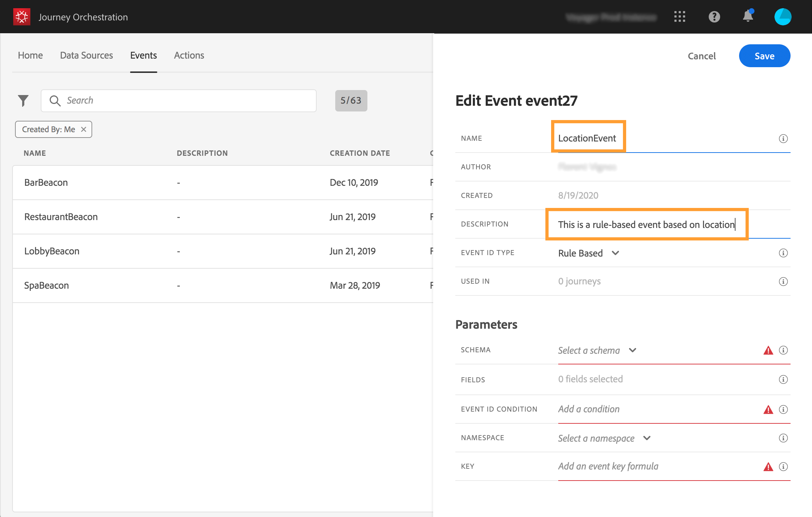Remove the Created By: Me filter
This screenshot has width=812, height=517.
pos(84,129)
